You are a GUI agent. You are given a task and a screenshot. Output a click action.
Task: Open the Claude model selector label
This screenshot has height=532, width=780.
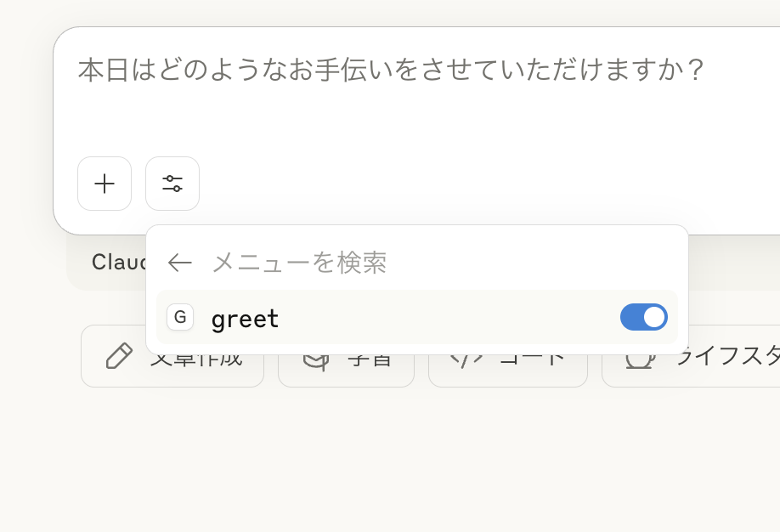pos(120,263)
